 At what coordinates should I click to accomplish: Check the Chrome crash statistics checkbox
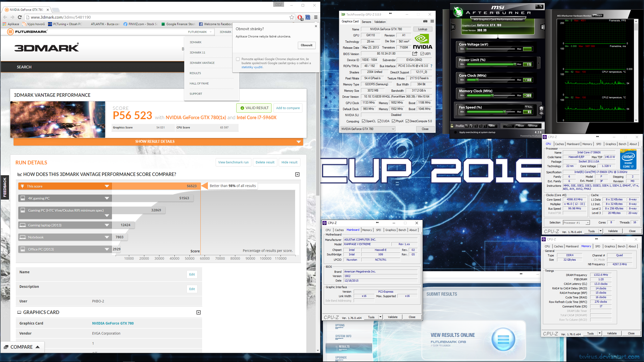tap(238, 59)
